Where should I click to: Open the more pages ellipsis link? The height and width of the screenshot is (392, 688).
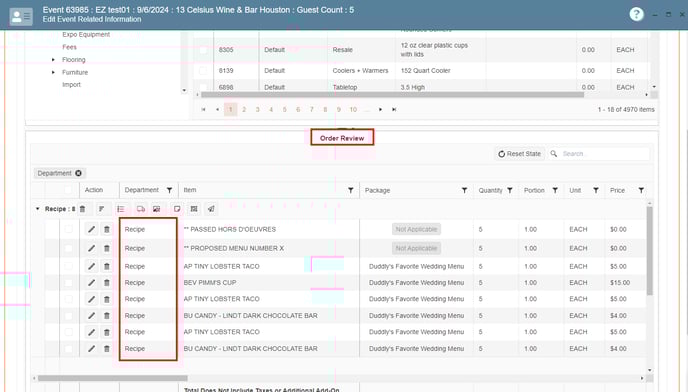(x=367, y=109)
